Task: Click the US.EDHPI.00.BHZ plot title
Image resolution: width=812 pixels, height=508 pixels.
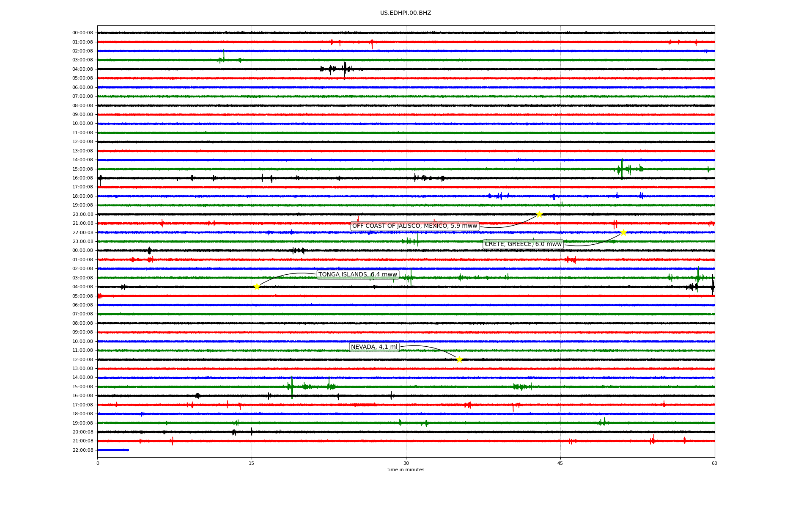Action: click(406, 13)
